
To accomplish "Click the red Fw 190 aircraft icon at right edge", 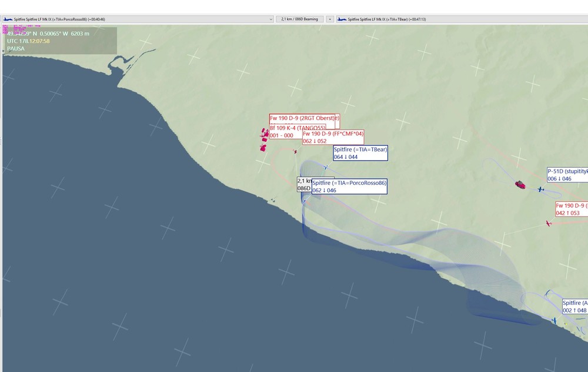I will pyautogui.click(x=549, y=224).
